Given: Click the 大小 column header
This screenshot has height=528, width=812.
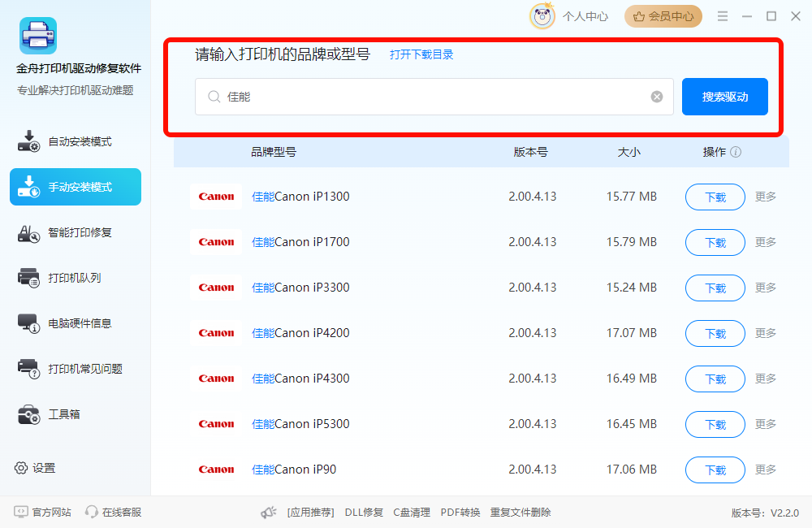Looking at the screenshot, I should coord(629,152).
